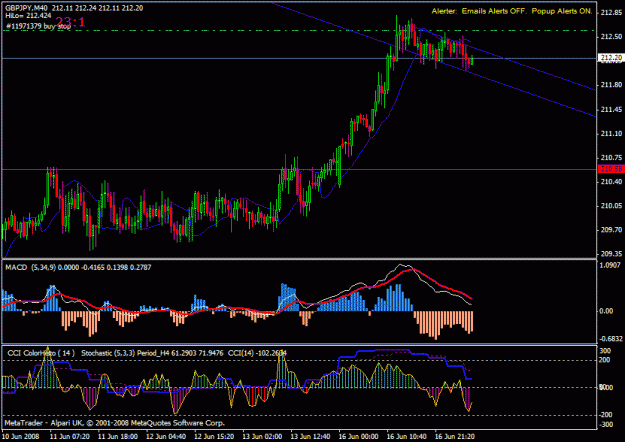
Task: Select the HiLo= 212.424 label
Action: pyautogui.click(x=28, y=16)
